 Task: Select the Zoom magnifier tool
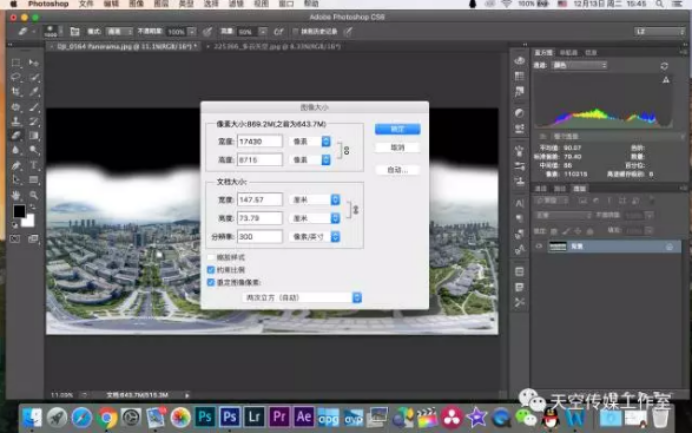click(x=33, y=194)
